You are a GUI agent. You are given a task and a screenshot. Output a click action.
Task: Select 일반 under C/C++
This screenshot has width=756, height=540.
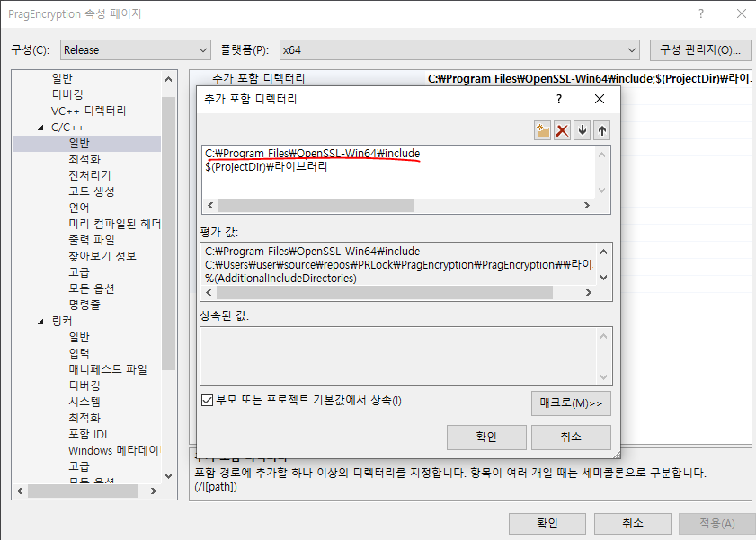79,143
